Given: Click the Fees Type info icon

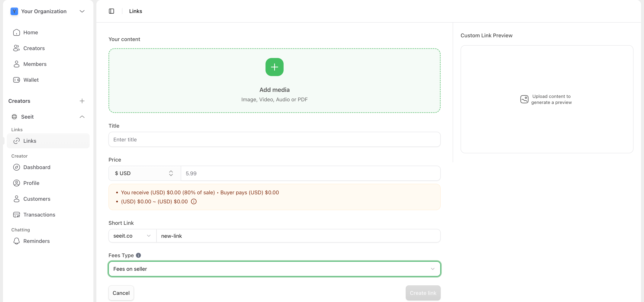Looking at the screenshot, I should click(x=138, y=255).
